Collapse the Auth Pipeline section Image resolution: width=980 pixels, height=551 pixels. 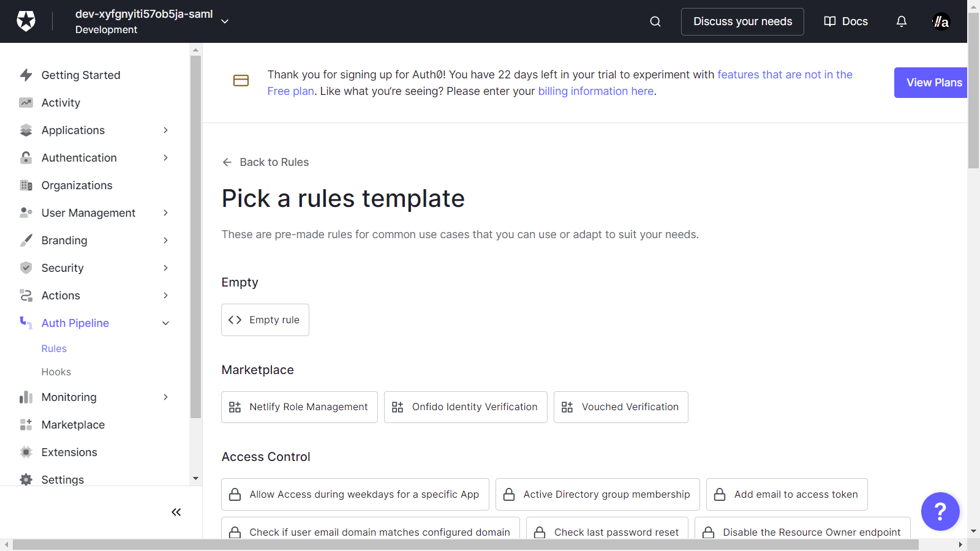[x=165, y=323]
